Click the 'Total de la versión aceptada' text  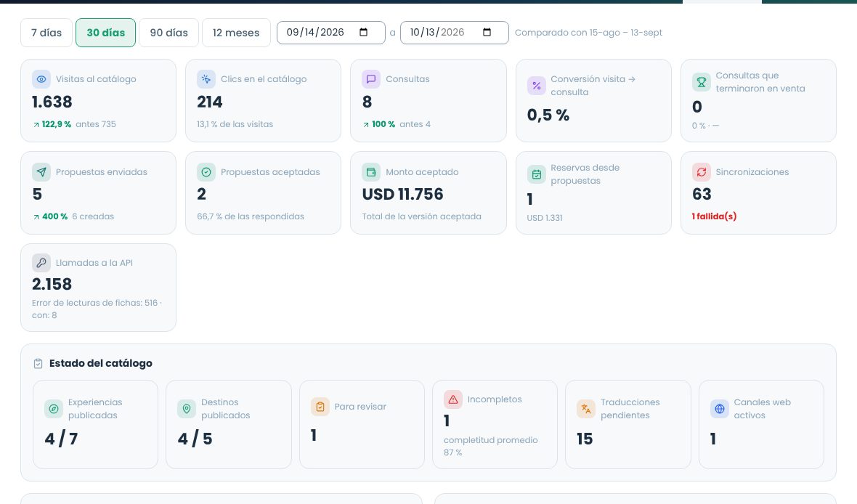pyautogui.click(x=421, y=216)
